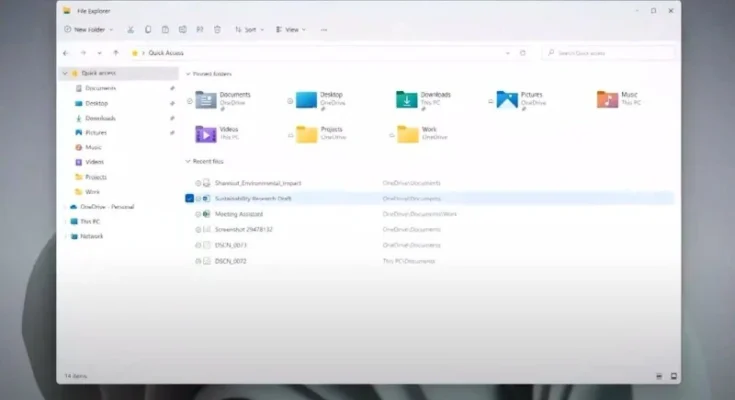Click the Refresh icon
735x400 pixels.
[x=523, y=53]
